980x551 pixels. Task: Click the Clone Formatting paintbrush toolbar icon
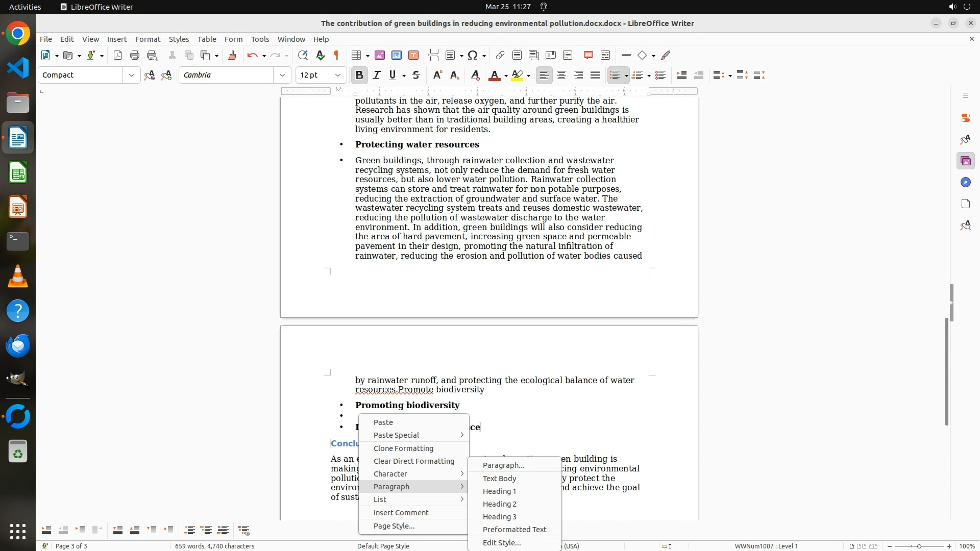(x=232, y=56)
